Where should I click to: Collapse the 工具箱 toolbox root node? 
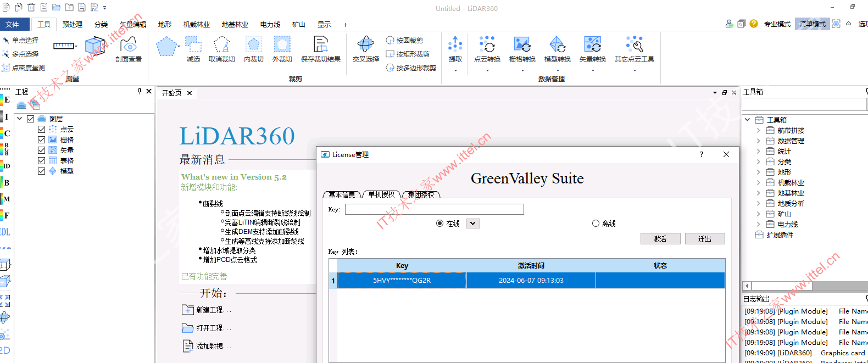(x=747, y=120)
